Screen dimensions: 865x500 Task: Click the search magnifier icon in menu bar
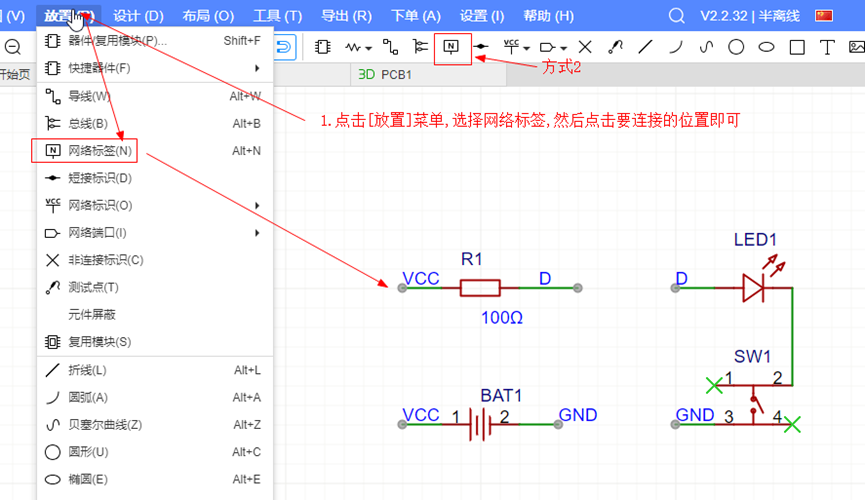[x=676, y=16]
